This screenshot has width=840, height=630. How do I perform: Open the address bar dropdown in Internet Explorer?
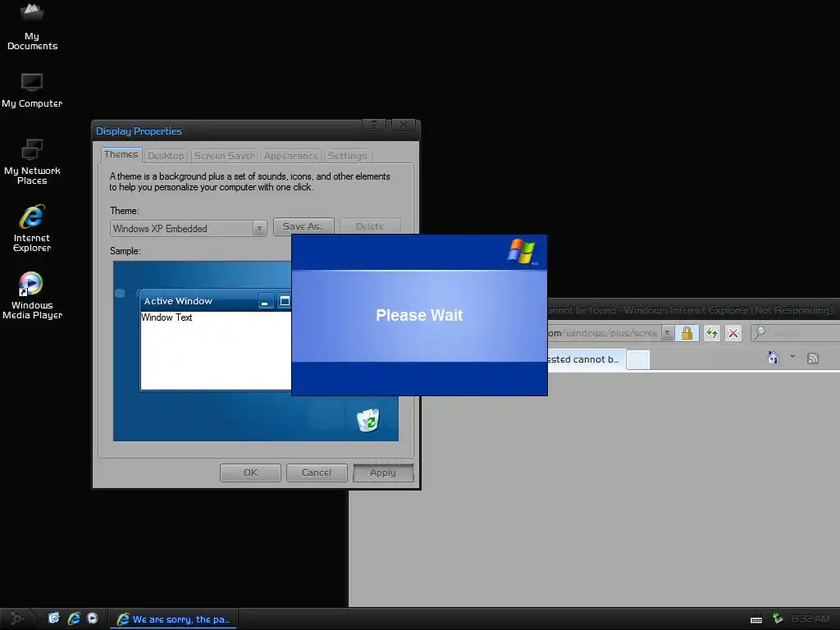(x=667, y=333)
